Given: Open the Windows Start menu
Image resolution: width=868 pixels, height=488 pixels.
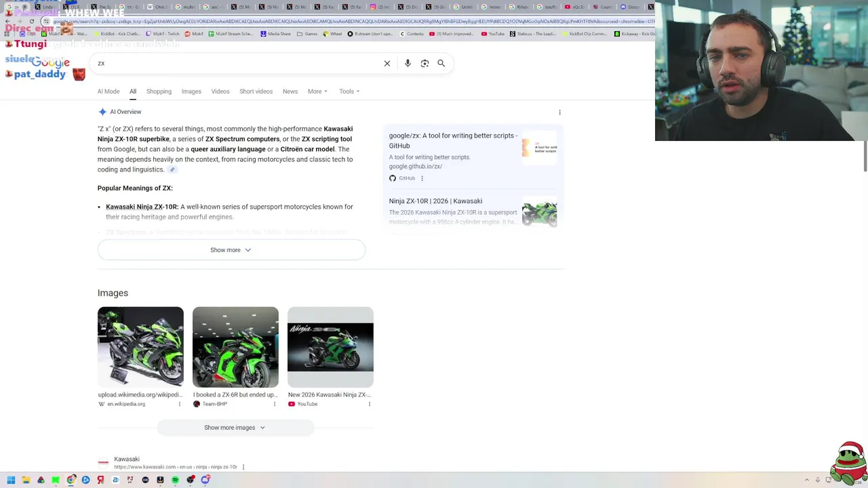Looking at the screenshot, I should pos(11,480).
